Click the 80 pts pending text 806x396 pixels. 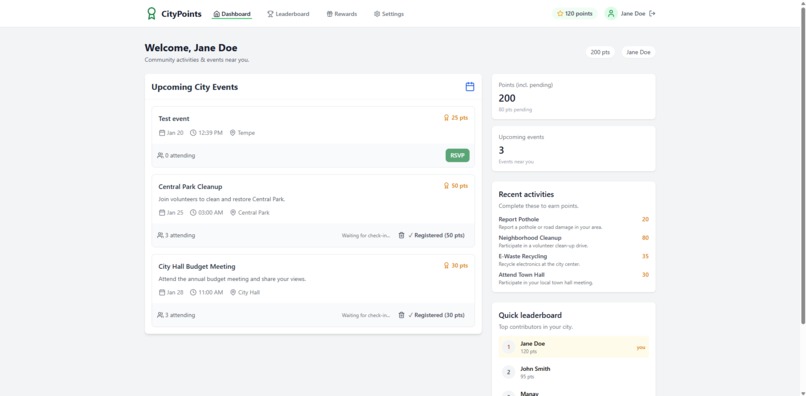515,110
